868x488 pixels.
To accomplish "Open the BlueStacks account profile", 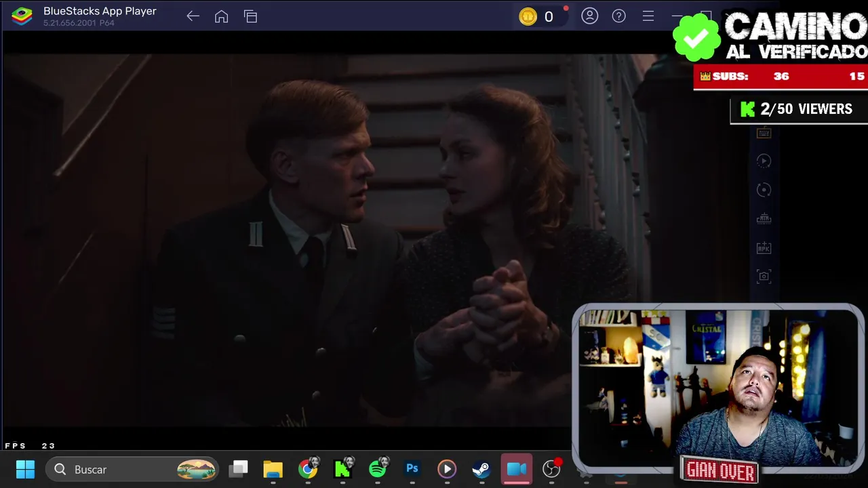I will [590, 16].
